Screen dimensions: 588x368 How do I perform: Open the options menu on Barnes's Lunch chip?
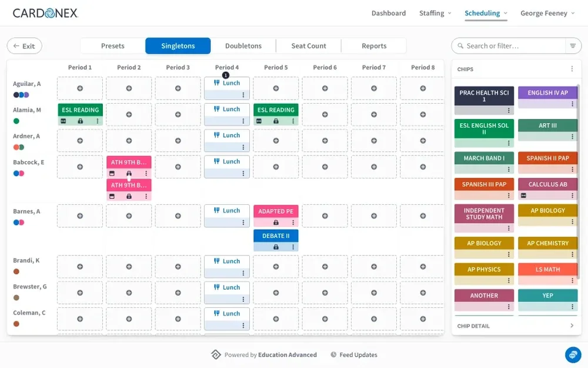point(243,223)
